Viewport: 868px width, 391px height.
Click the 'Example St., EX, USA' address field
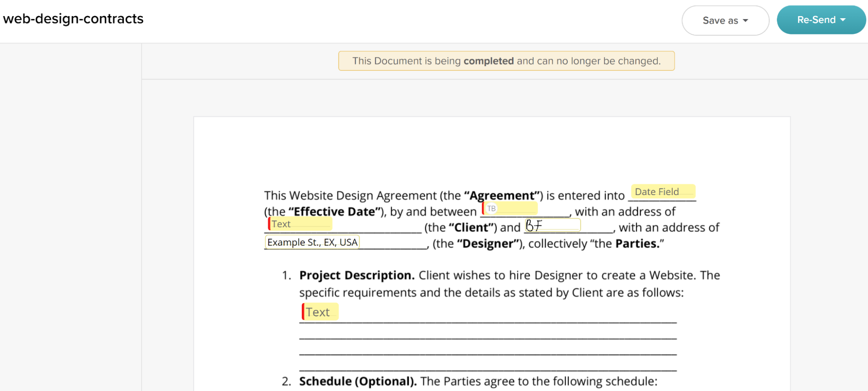[312, 242]
